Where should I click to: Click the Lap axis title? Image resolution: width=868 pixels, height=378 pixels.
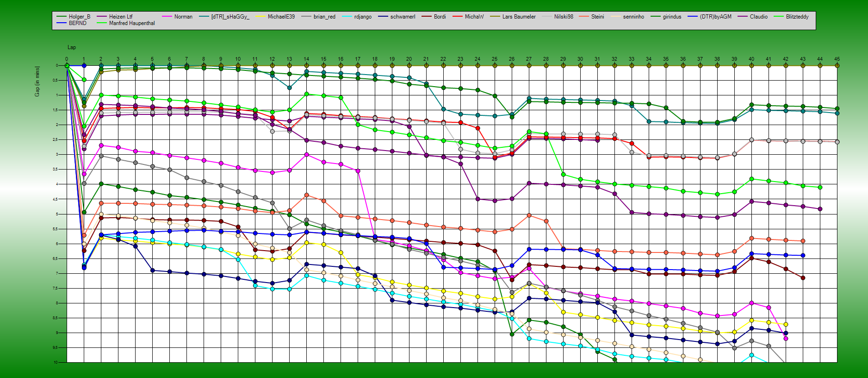click(72, 47)
